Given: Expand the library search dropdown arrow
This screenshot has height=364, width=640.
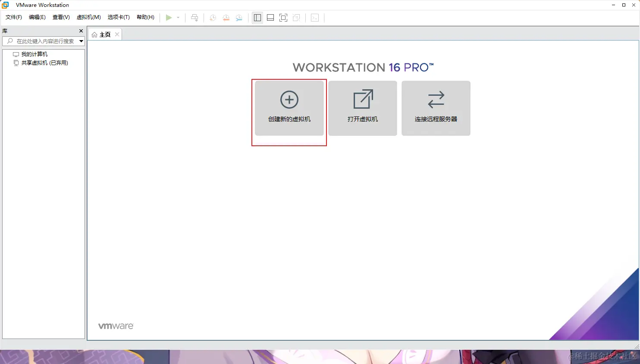Looking at the screenshot, I should coord(81,41).
